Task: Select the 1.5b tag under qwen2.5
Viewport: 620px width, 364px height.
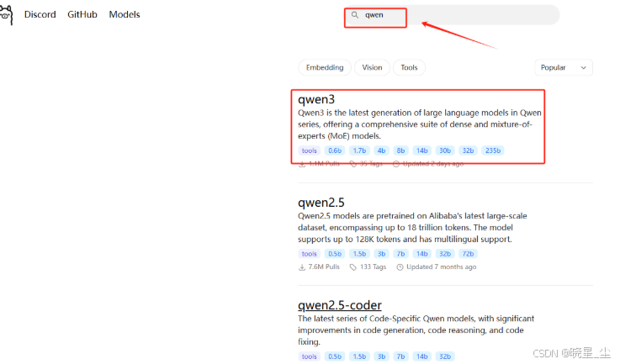Action: [359, 254]
